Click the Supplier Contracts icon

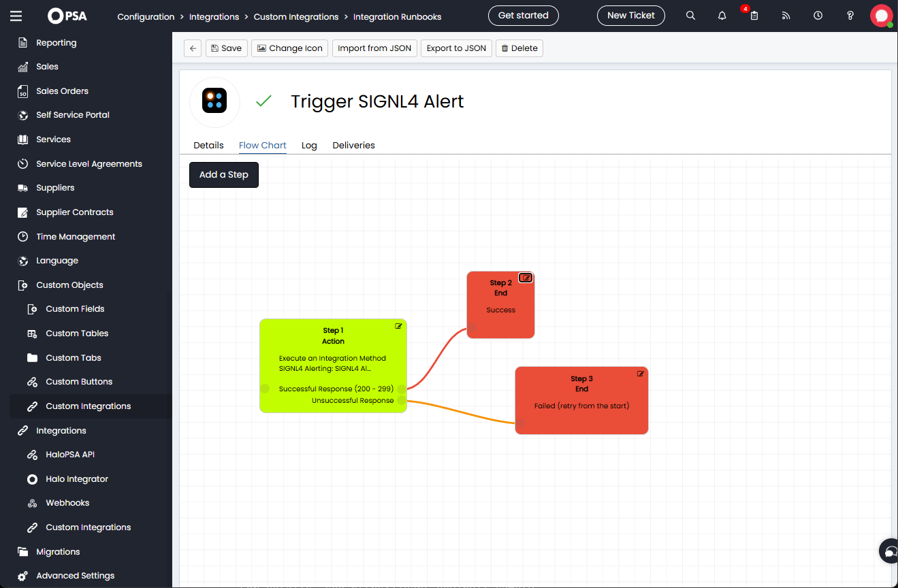click(22, 212)
